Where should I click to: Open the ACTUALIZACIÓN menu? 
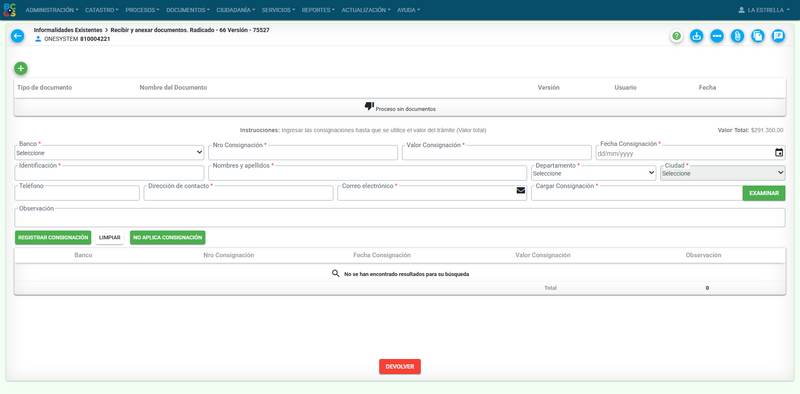[x=366, y=10]
